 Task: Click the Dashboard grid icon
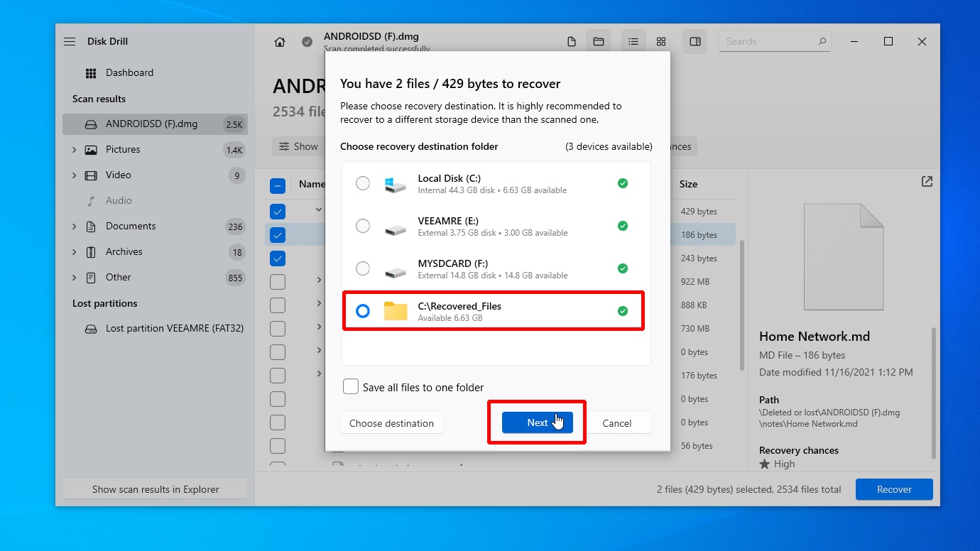(x=91, y=73)
